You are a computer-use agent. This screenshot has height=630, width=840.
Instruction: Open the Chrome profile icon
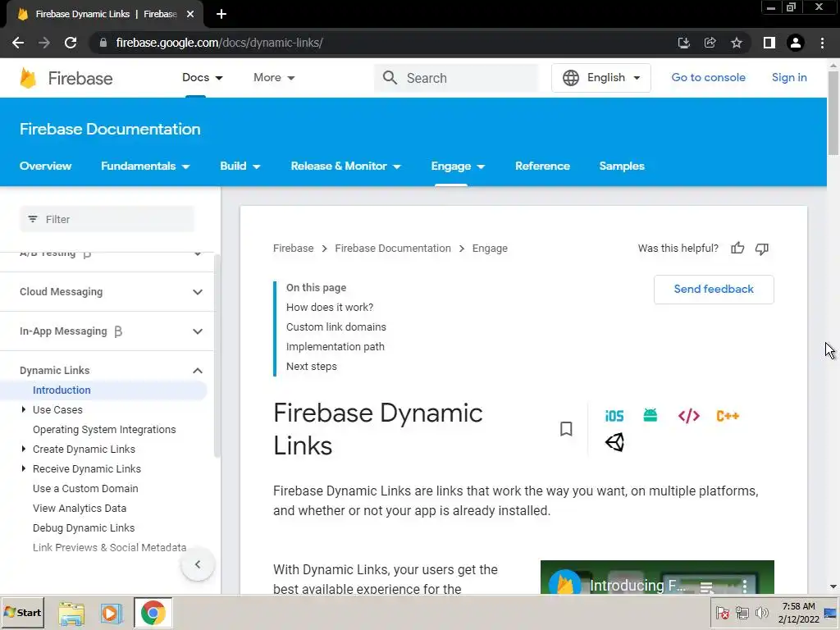[796, 43]
